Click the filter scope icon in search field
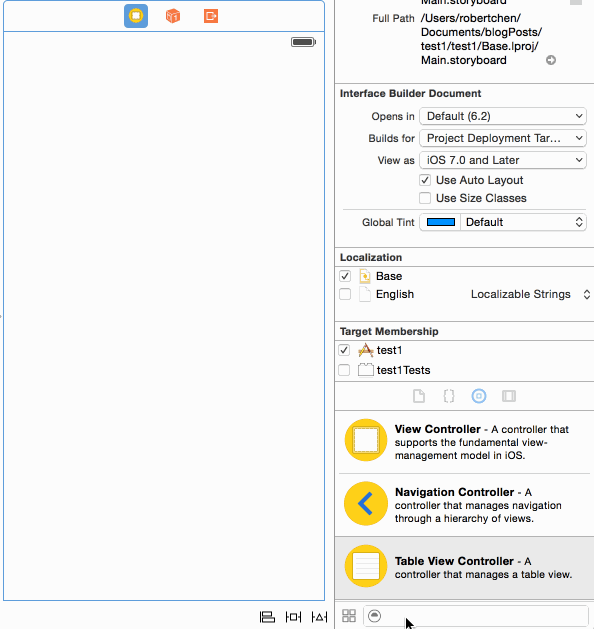Screen dimensions: 594x629 (x=374, y=616)
